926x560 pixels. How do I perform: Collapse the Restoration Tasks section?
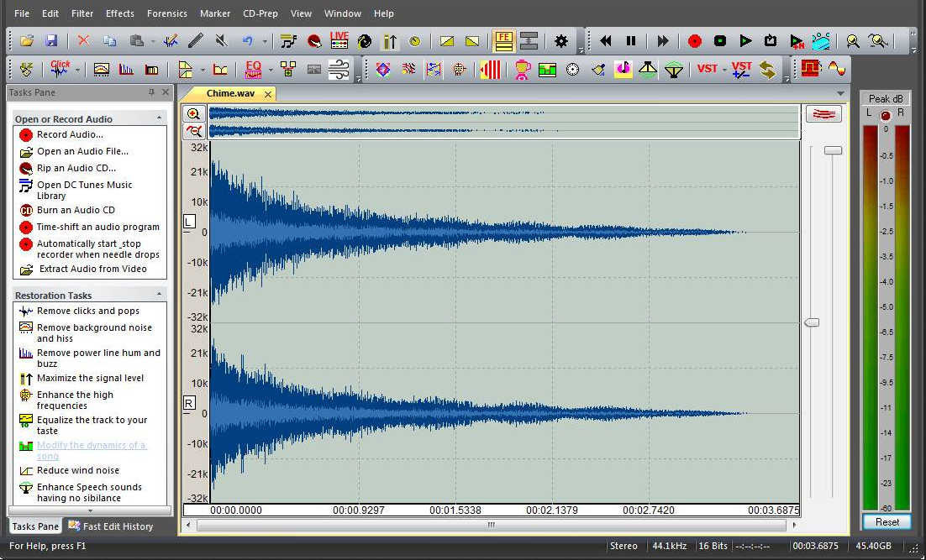point(159,295)
